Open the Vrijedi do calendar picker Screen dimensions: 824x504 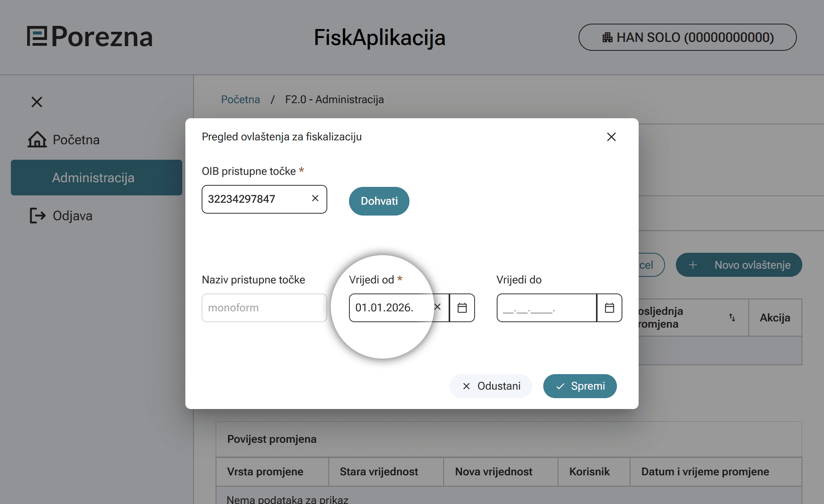pyautogui.click(x=609, y=308)
